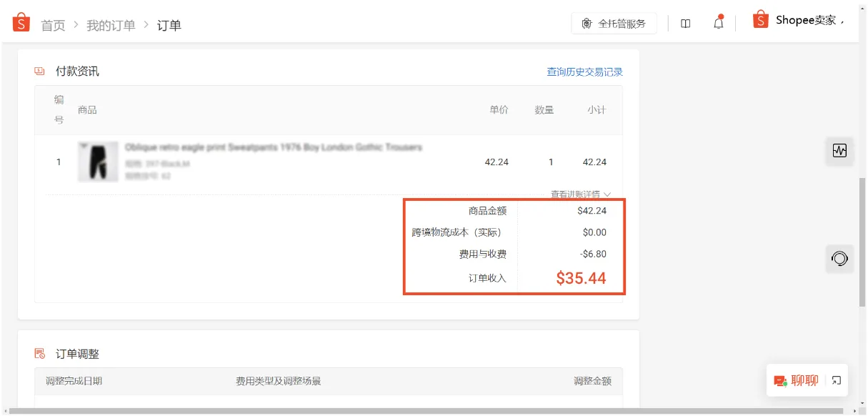Viewport: 868px width, 416px height.
Task: Open the notification bell
Action: pos(718,23)
